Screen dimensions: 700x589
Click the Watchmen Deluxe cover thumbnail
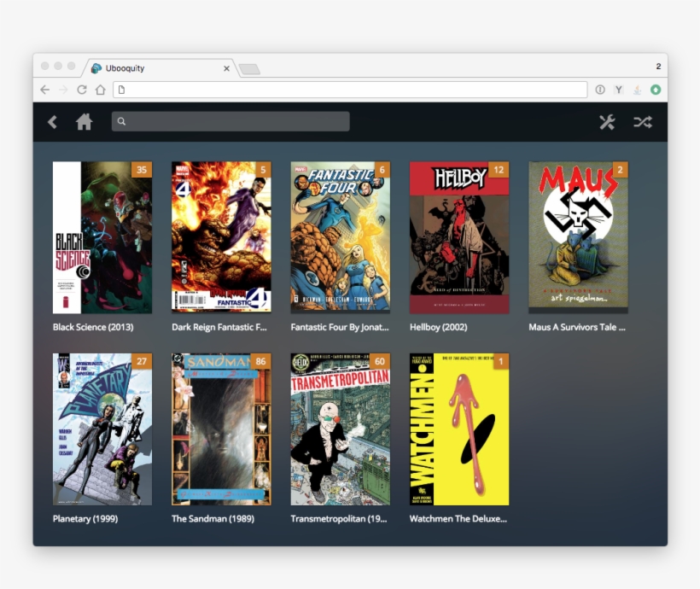pyautogui.click(x=458, y=429)
